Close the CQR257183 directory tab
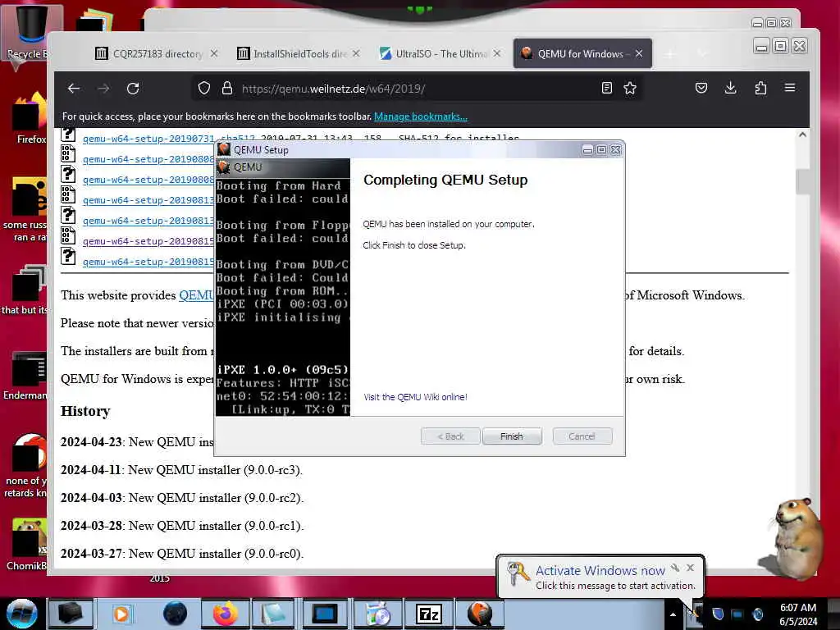The height and width of the screenshot is (630, 840). point(214,53)
